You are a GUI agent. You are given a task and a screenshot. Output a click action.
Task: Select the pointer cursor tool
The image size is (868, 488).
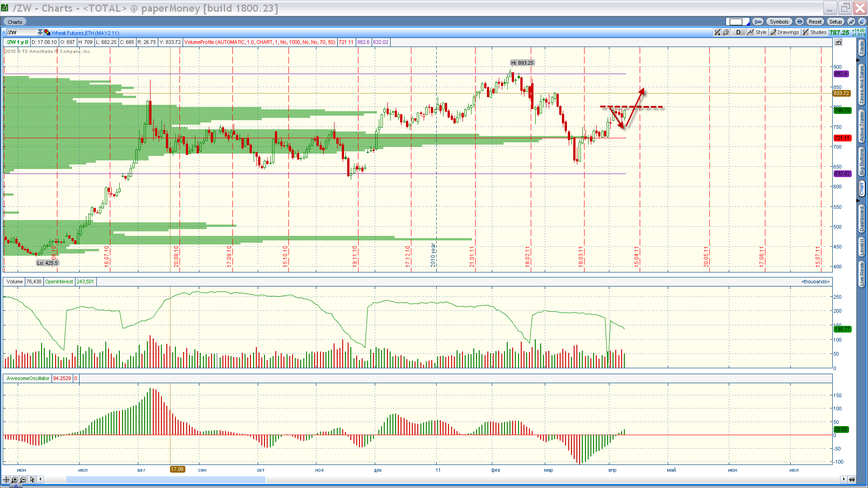tap(32, 479)
